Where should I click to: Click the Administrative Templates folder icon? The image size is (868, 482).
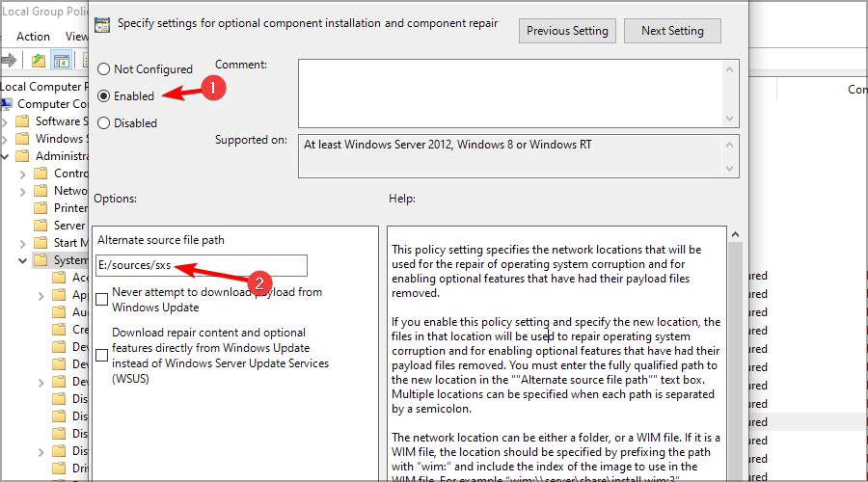pos(22,156)
